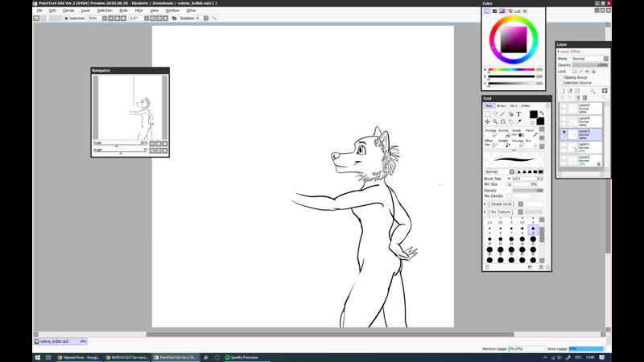The width and height of the screenshot is (644, 362).
Task: Switch to the Binary tool tab
Action: pos(501,105)
